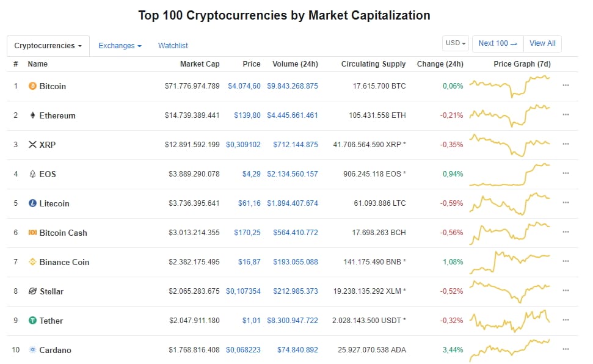Click the View All button

pos(542,43)
